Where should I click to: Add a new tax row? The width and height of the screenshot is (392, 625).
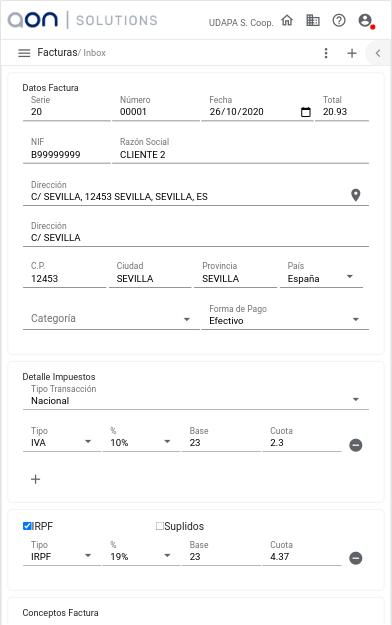(35, 479)
